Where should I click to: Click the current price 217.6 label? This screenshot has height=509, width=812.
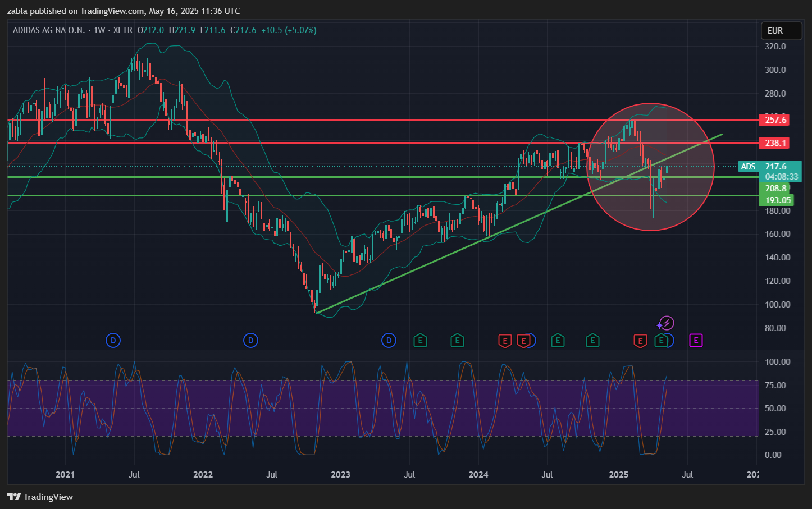(x=776, y=167)
